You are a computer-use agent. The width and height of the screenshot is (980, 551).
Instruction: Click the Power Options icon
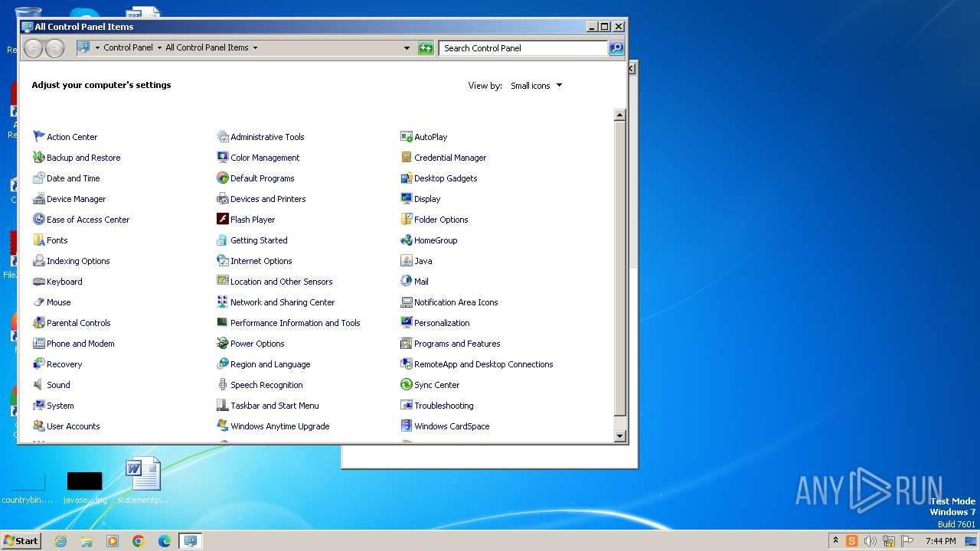(x=223, y=344)
